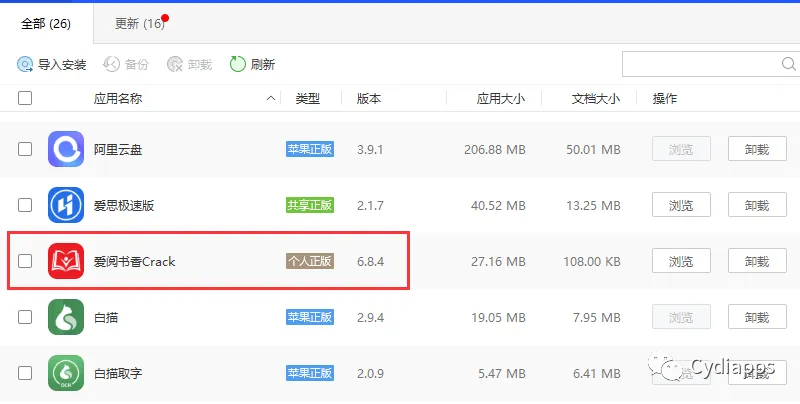The width and height of the screenshot is (800, 404).
Task: Click the 导入安装 toolbar icon
Action: pyautogui.click(x=25, y=64)
